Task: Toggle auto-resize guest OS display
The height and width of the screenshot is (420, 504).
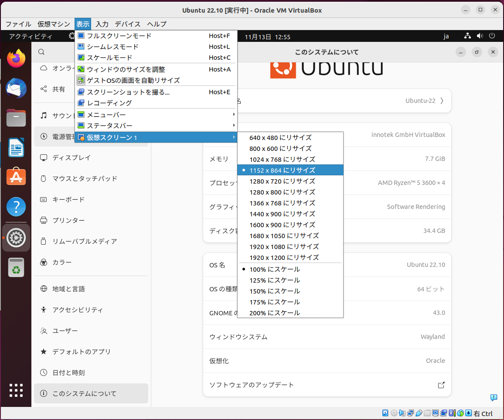Action: pyautogui.click(x=156, y=80)
